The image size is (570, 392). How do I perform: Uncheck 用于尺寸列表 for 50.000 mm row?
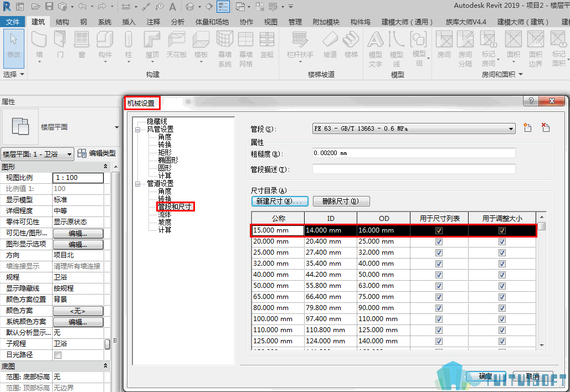pos(439,286)
